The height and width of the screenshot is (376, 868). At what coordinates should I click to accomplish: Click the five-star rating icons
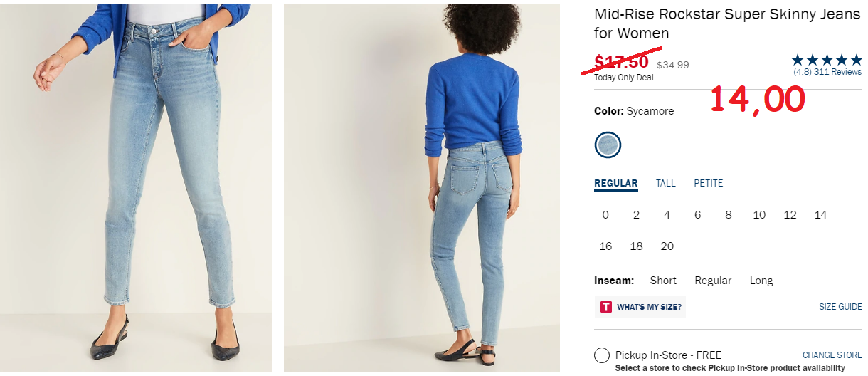827,61
